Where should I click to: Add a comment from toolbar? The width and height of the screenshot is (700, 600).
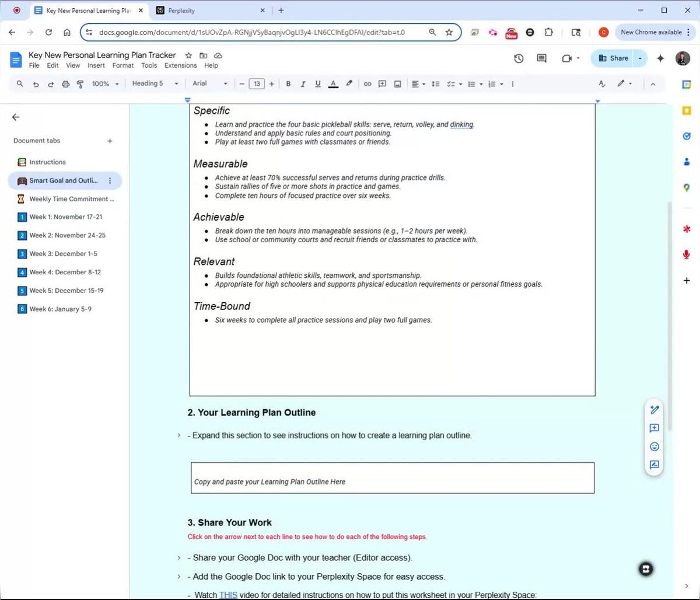(383, 84)
